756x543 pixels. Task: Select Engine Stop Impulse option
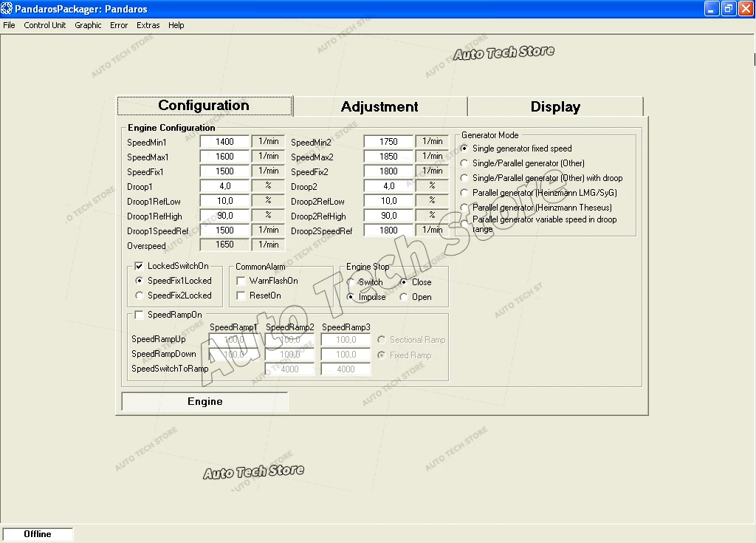click(351, 297)
